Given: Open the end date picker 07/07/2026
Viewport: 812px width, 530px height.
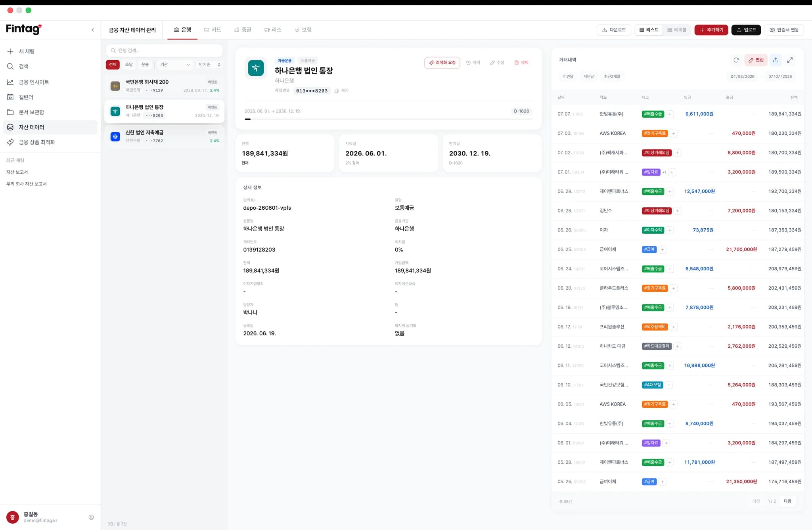Looking at the screenshot, I should coord(780,77).
